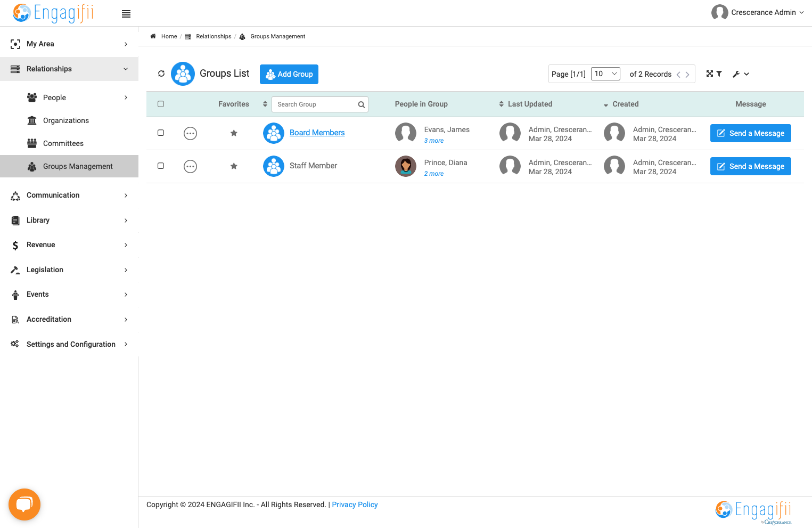Toggle the hamburger sidebar menu icon

tap(126, 14)
